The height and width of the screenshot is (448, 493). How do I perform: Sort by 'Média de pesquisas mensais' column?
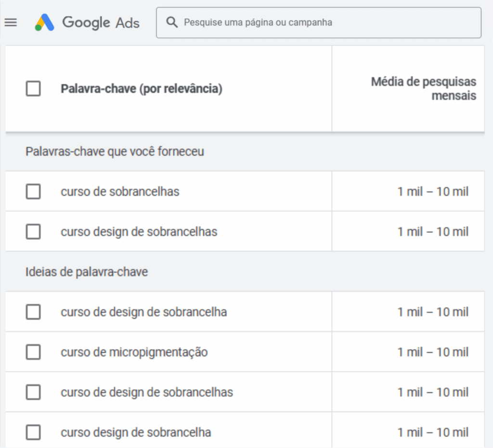tap(423, 89)
